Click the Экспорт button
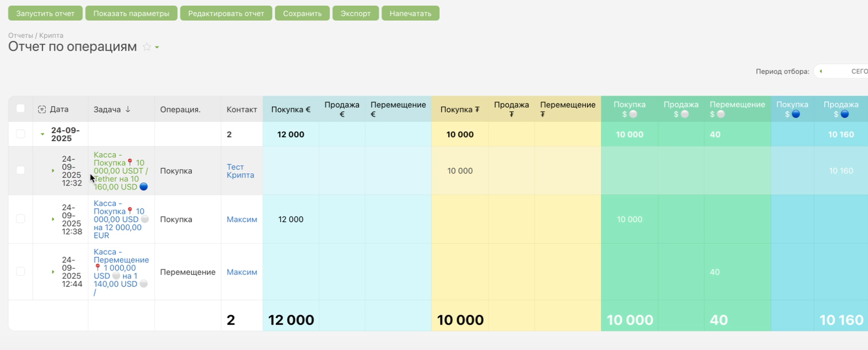This screenshot has width=868, height=350. coord(355,13)
